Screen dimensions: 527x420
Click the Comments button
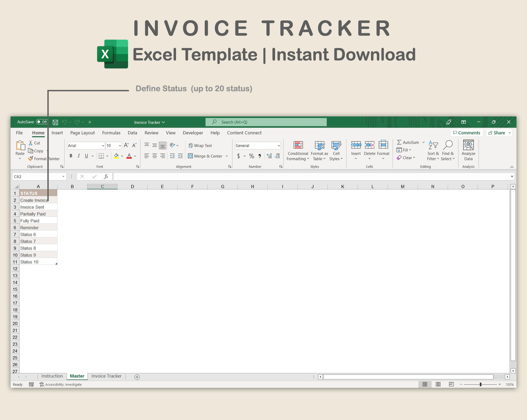coord(466,133)
